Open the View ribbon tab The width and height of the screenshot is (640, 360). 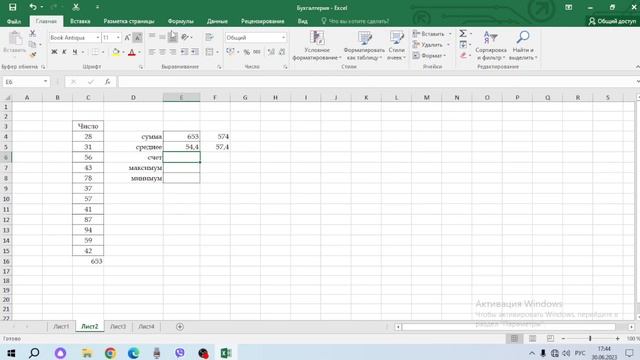302,21
